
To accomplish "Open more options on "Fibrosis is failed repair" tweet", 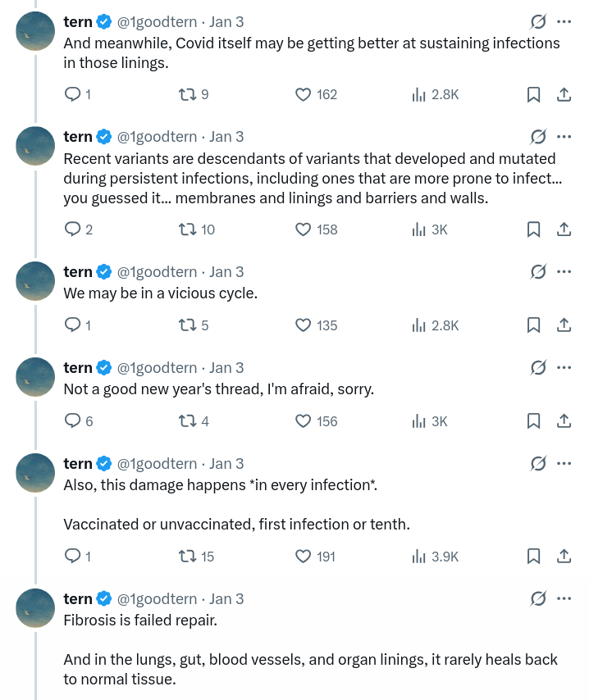I will coord(564,599).
